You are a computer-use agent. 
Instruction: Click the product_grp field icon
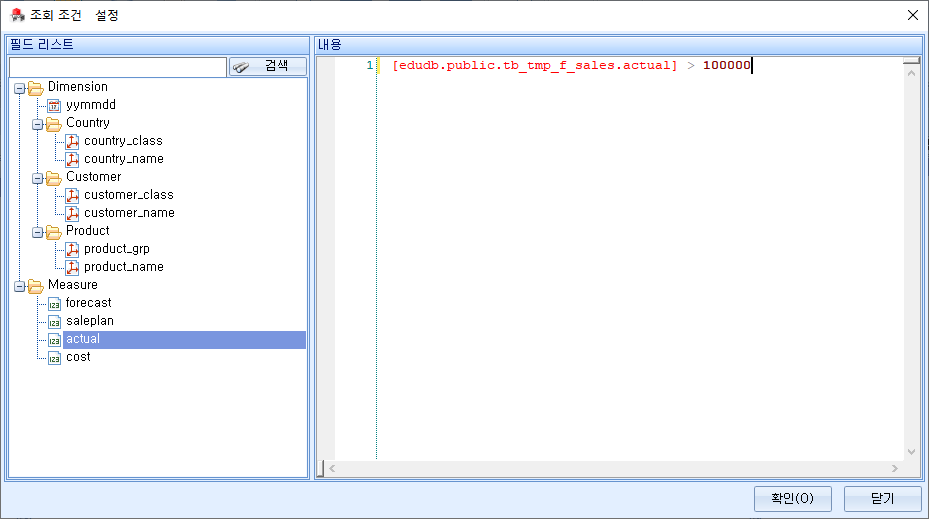pyautogui.click(x=72, y=249)
